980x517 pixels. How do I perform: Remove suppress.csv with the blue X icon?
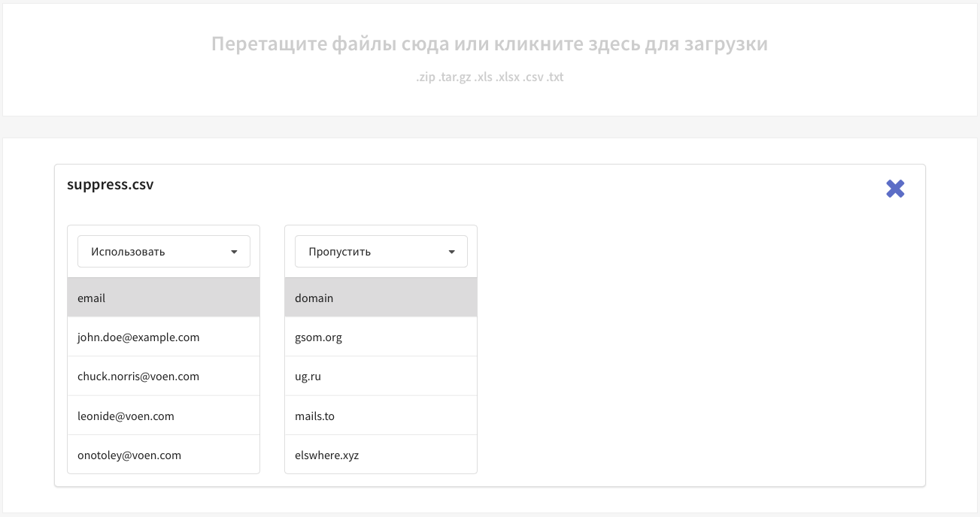[895, 189]
